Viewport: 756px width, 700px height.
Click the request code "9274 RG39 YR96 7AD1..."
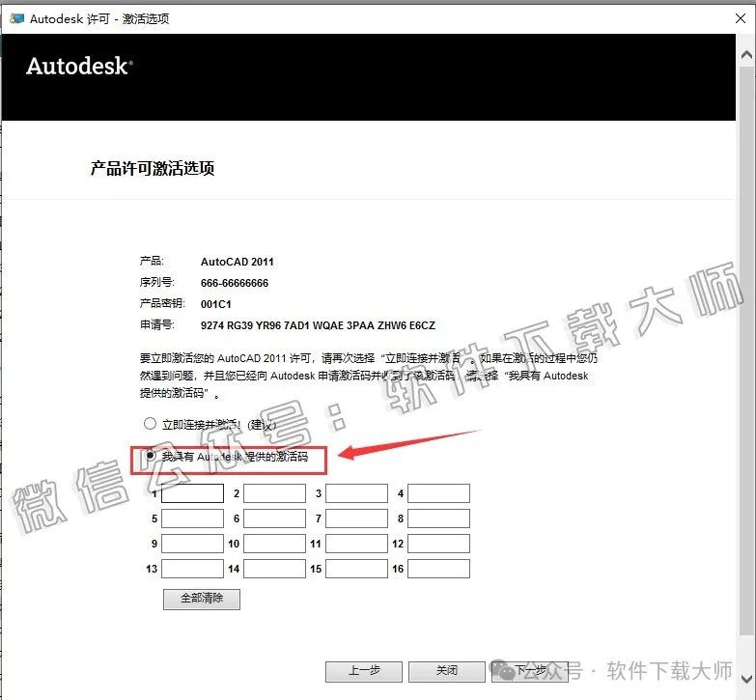click(x=318, y=325)
